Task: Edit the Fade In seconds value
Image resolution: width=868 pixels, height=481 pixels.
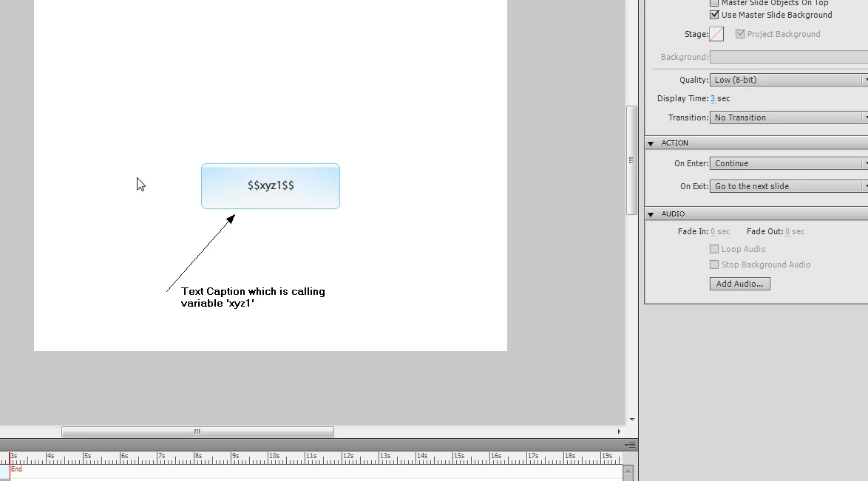Action: [x=713, y=231]
